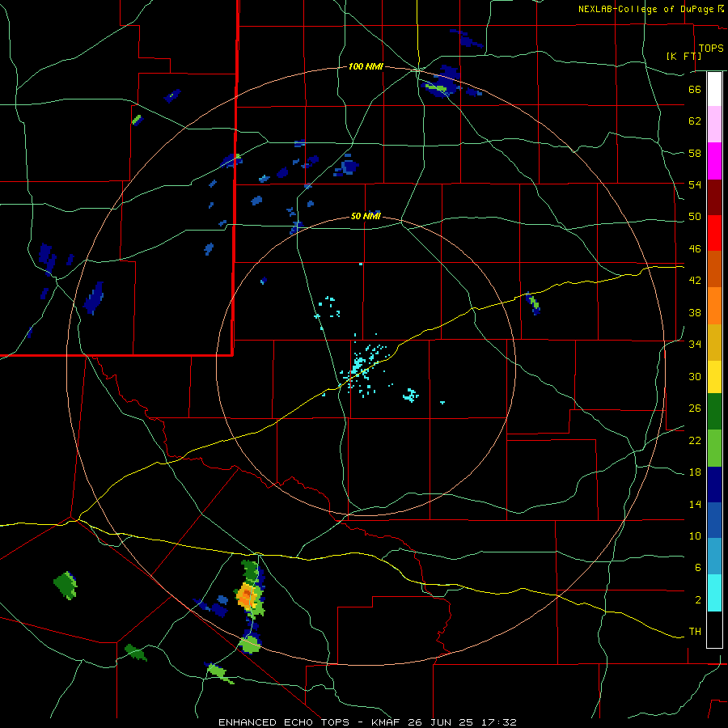Viewport: 728px width, 728px height.
Task: Click the dark red (maroon) legend swatch
Action: coord(714,197)
